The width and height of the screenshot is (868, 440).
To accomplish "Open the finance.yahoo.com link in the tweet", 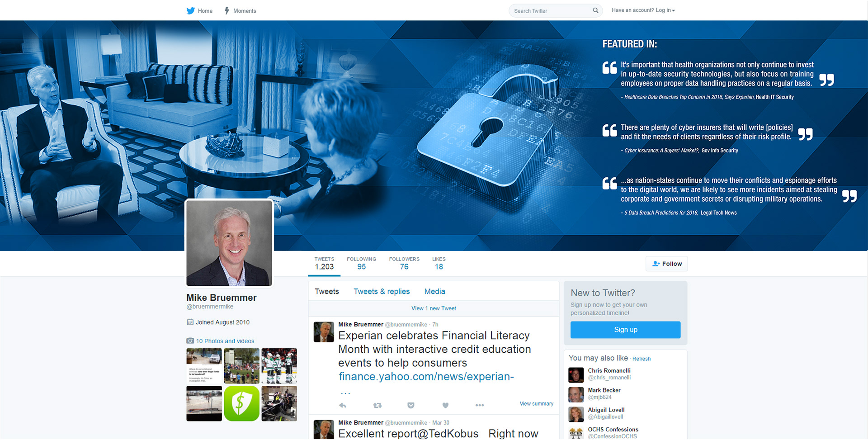I will 426,376.
